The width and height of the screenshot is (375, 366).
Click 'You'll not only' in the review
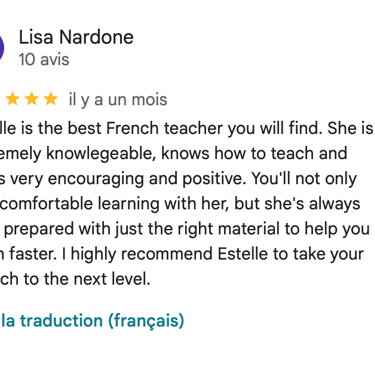coord(304,179)
